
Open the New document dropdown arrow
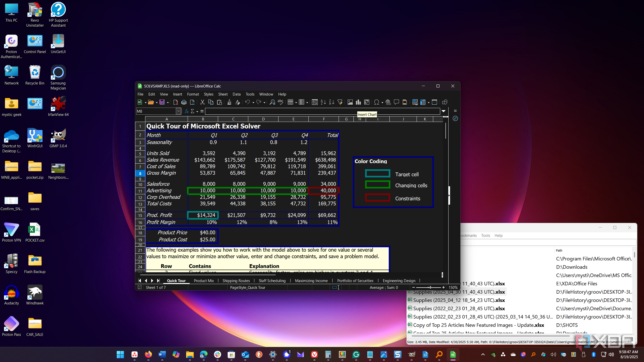click(x=145, y=103)
